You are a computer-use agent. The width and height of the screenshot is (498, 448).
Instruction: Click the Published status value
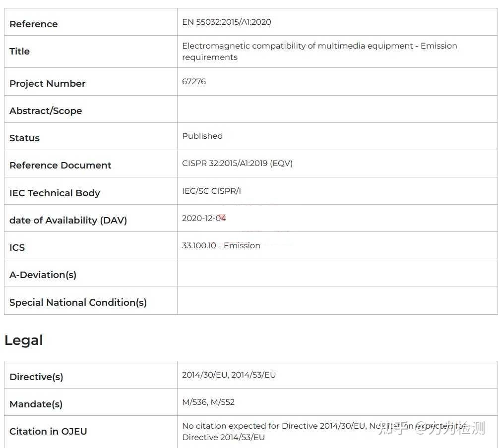pos(202,136)
